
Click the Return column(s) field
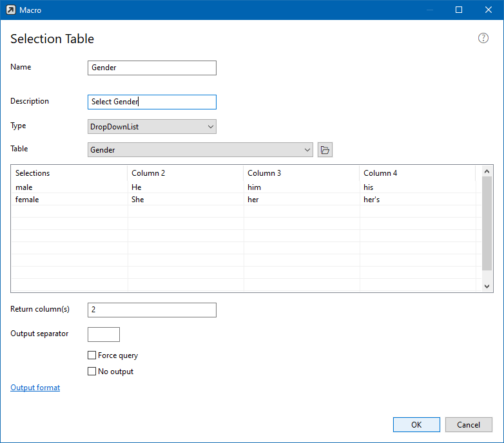(x=151, y=310)
